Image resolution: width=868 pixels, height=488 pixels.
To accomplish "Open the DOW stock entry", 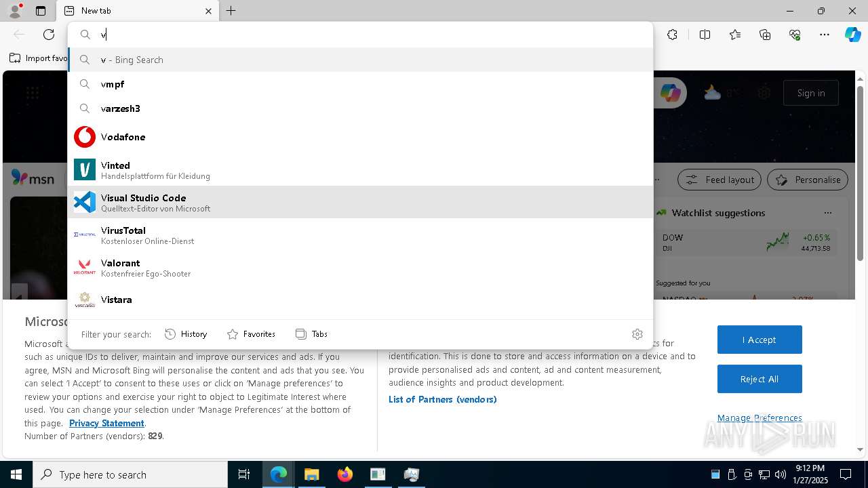I will point(746,243).
